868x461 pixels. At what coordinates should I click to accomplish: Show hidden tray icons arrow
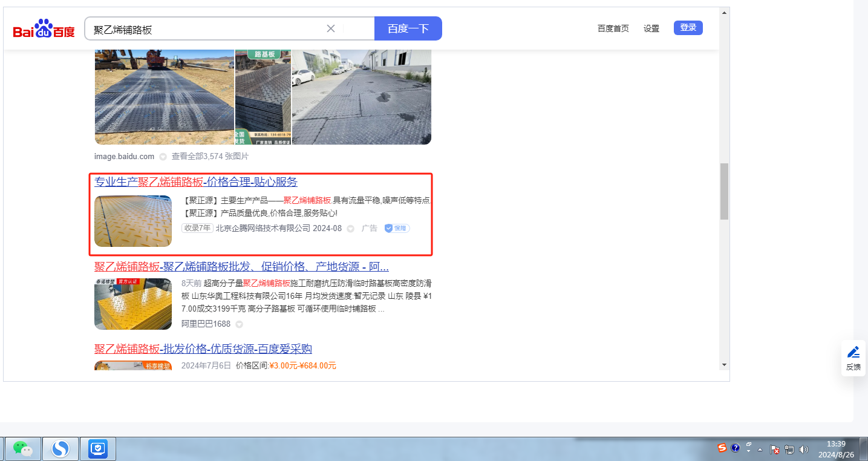click(760, 450)
